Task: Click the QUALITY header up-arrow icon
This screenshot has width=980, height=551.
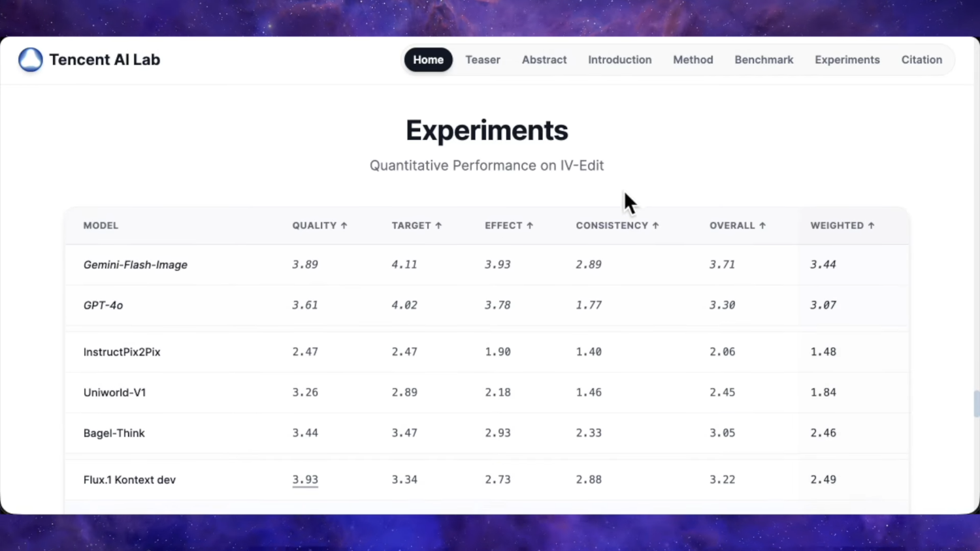Action: click(x=344, y=225)
